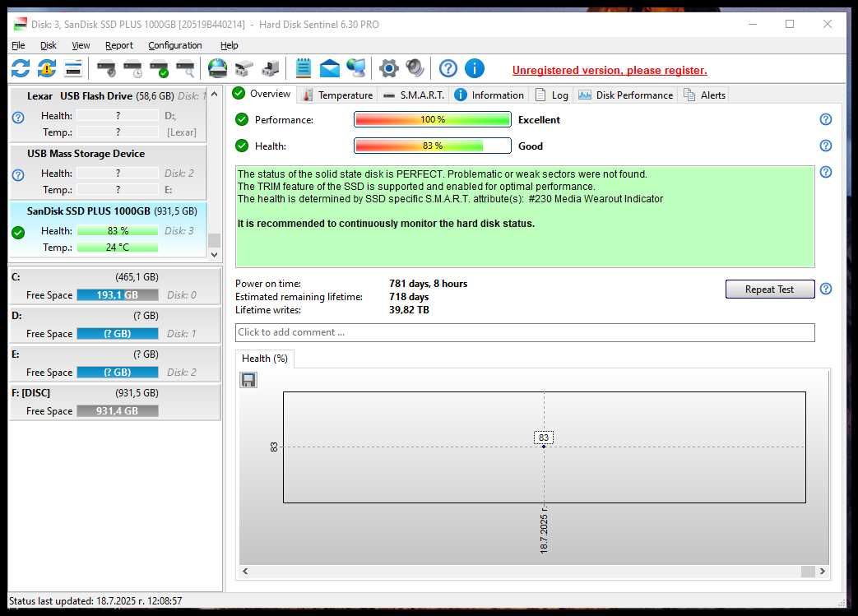Click the globe on disk toolbar icon
Viewport: 858px width, 616px height.
[x=217, y=68]
